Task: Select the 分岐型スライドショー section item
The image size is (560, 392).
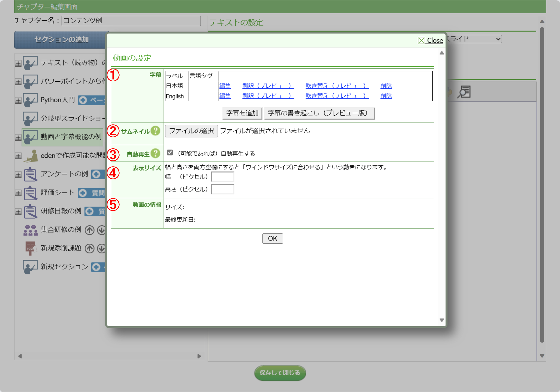Action: (73, 118)
